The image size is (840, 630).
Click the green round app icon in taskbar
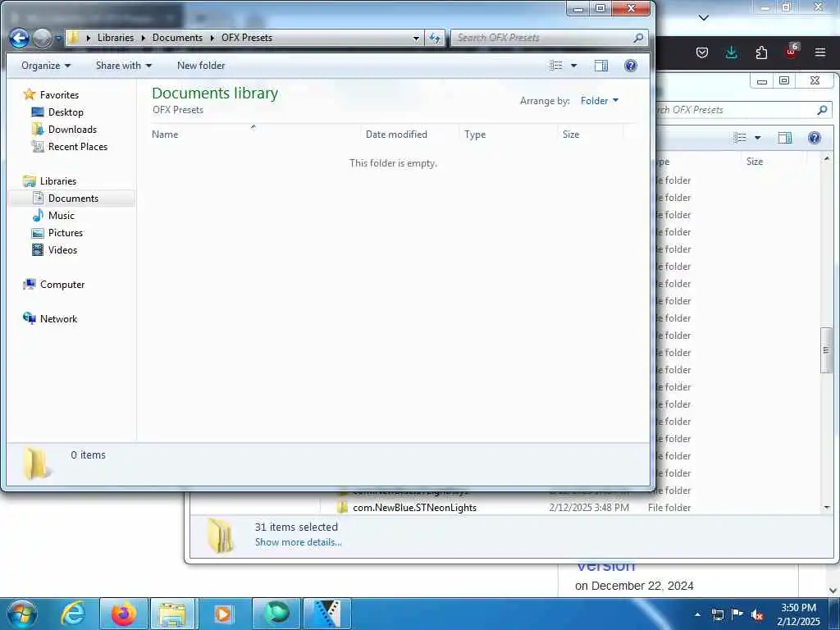(x=276, y=614)
